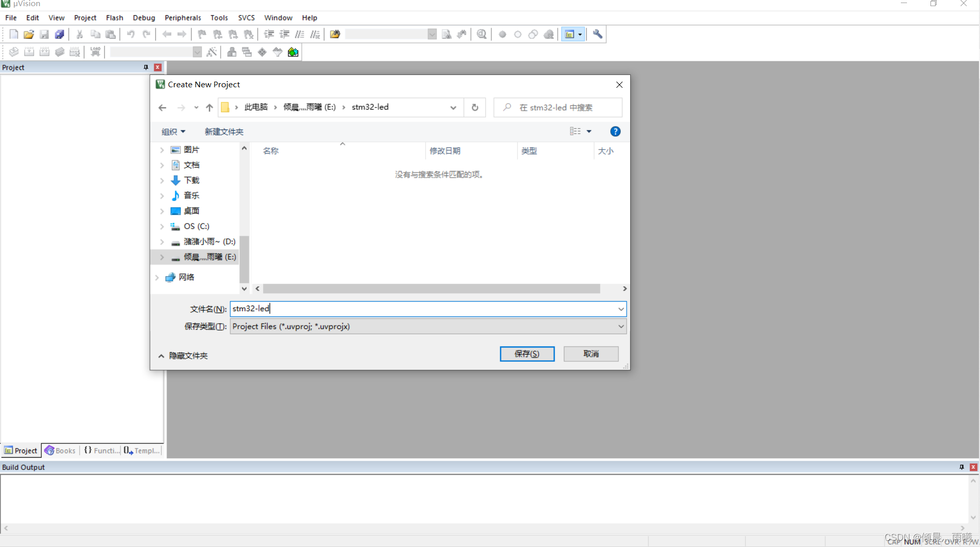Pin the Project panel
The image size is (980, 547).
(x=146, y=67)
